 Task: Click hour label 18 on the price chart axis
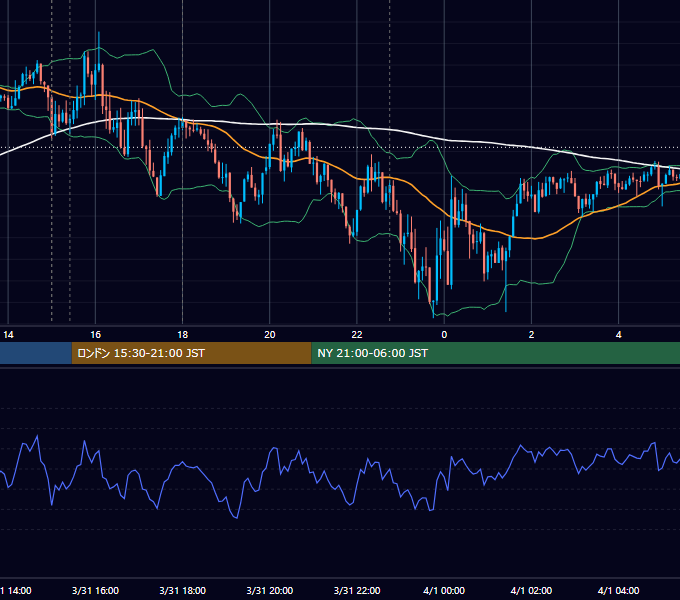point(183,335)
